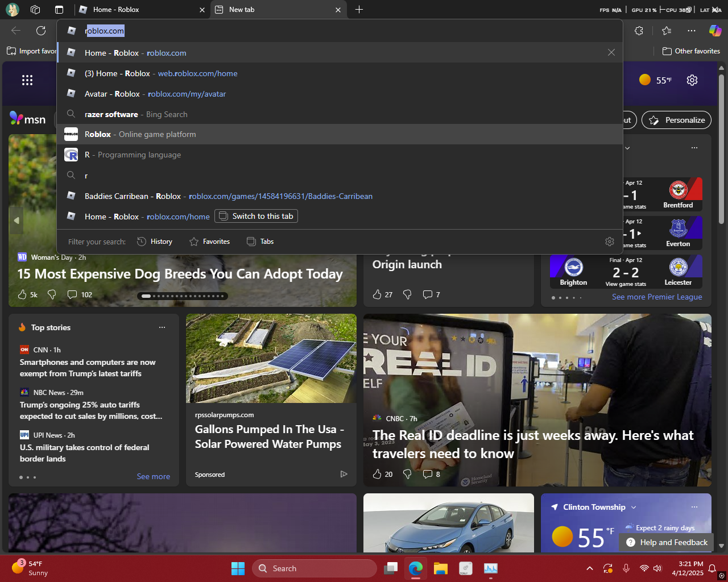Open comments on the Real ID article

[x=432, y=474]
